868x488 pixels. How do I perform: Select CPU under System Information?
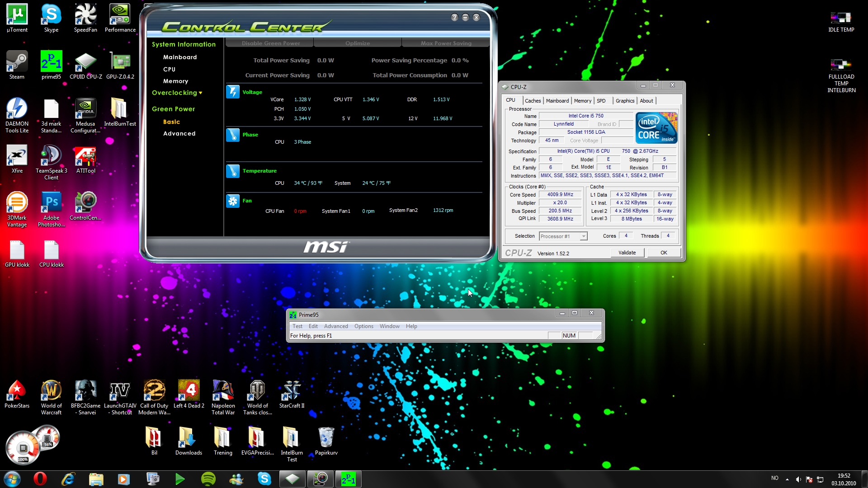pyautogui.click(x=169, y=69)
